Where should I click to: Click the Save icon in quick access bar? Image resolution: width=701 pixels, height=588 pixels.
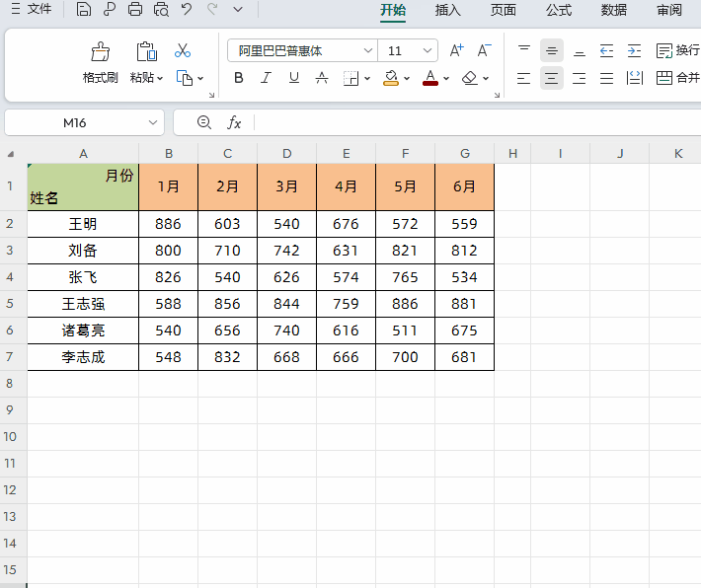(84, 10)
